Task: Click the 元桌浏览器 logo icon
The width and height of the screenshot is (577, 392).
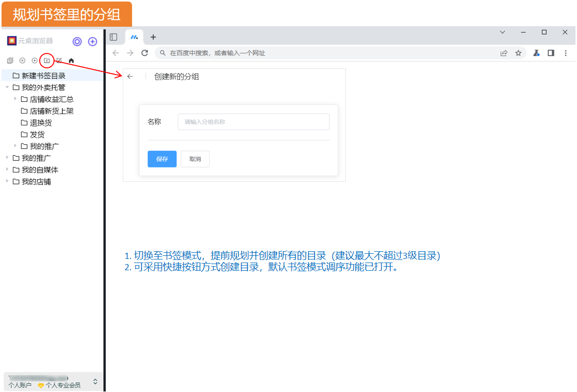Action: [12, 41]
